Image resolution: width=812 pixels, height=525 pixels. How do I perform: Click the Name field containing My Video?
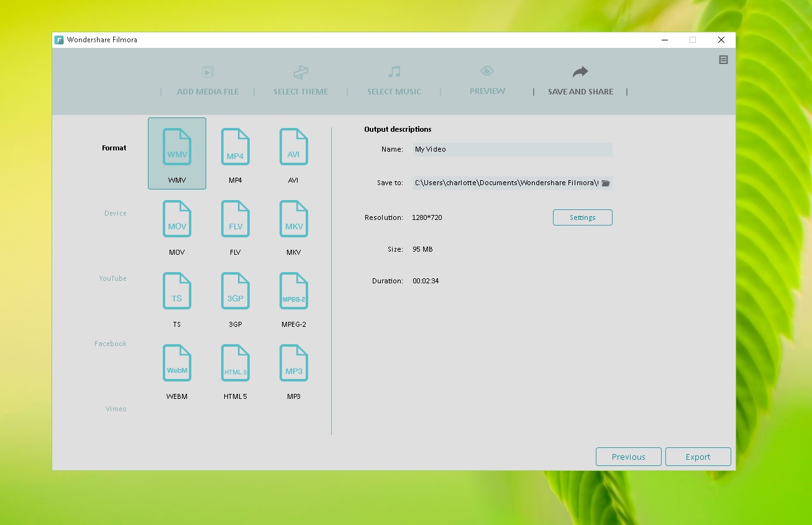513,150
